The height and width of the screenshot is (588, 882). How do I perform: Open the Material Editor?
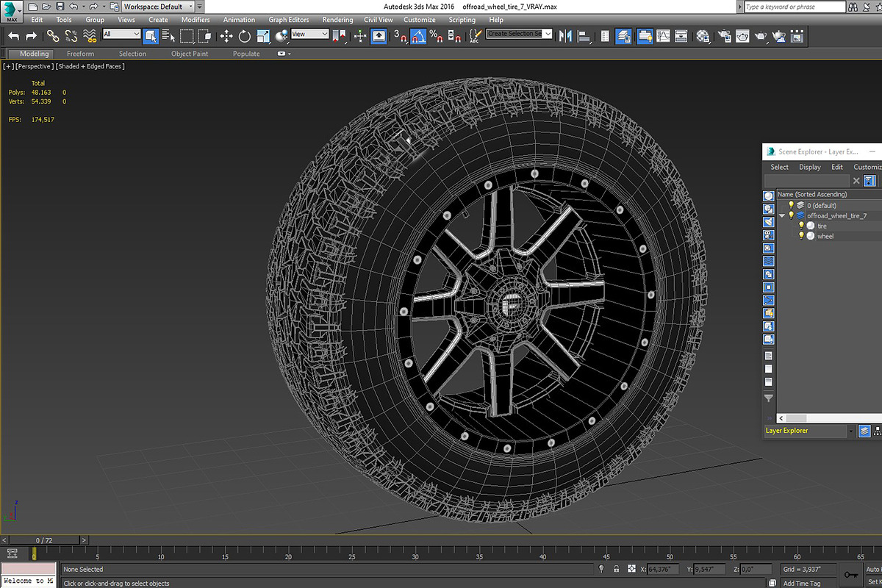[703, 35]
